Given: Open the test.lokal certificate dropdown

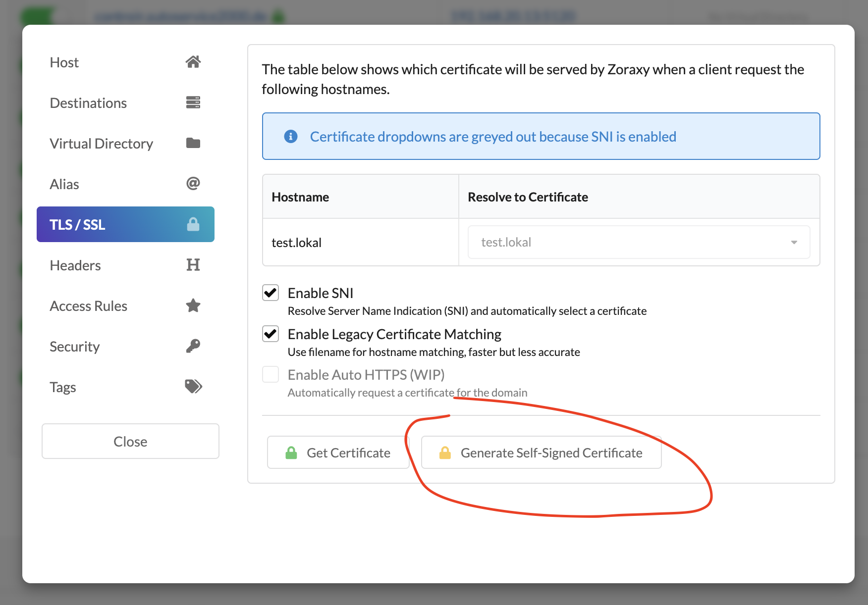Looking at the screenshot, I should click(x=639, y=242).
